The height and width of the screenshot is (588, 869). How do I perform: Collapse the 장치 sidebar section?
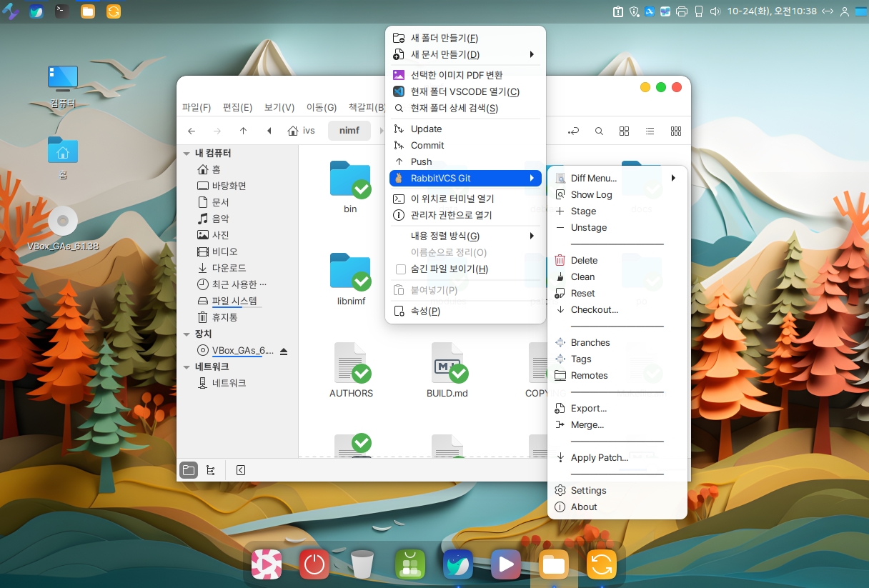coord(187,334)
